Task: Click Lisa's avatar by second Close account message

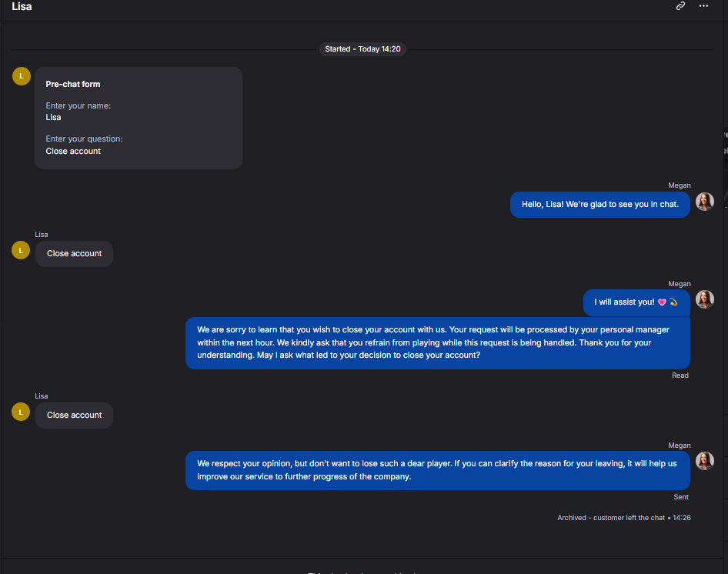Action: (x=21, y=412)
